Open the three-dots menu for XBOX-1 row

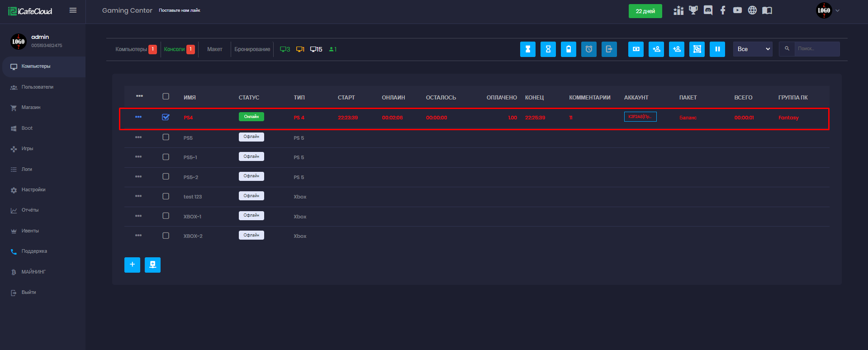[x=138, y=216]
